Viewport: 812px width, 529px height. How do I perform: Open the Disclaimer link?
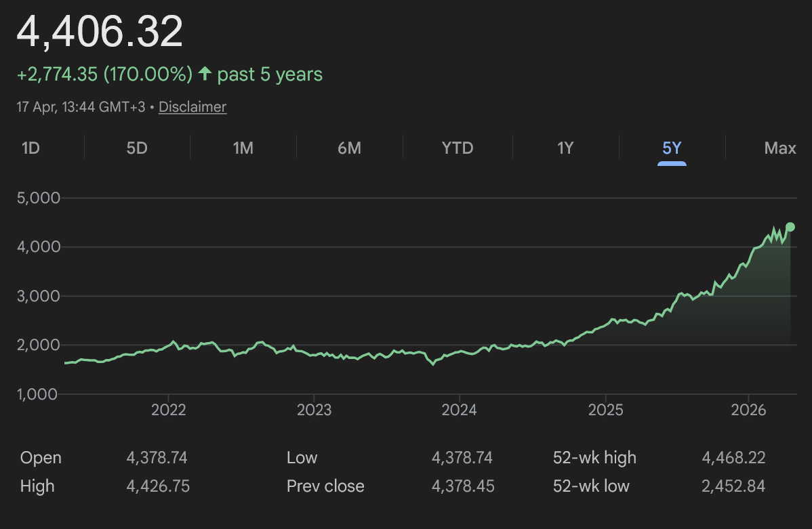pos(192,106)
